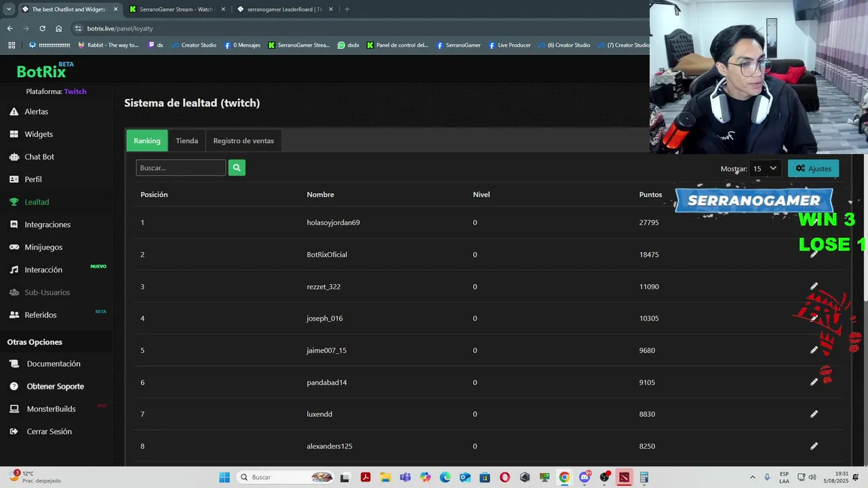This screenshot has width=868, height=488.
Task: Open Calculator from taskbar
Action: [644, 477]
